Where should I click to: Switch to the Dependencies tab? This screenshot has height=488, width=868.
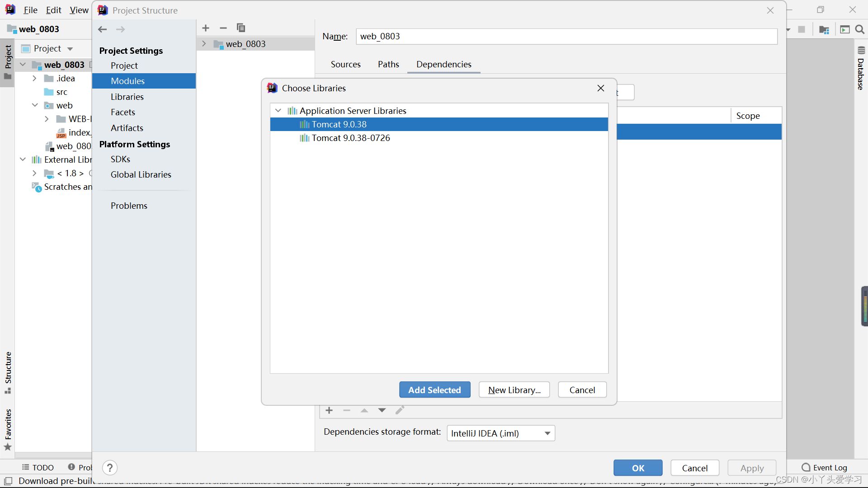pyautogui.click(x=444, y=64)
